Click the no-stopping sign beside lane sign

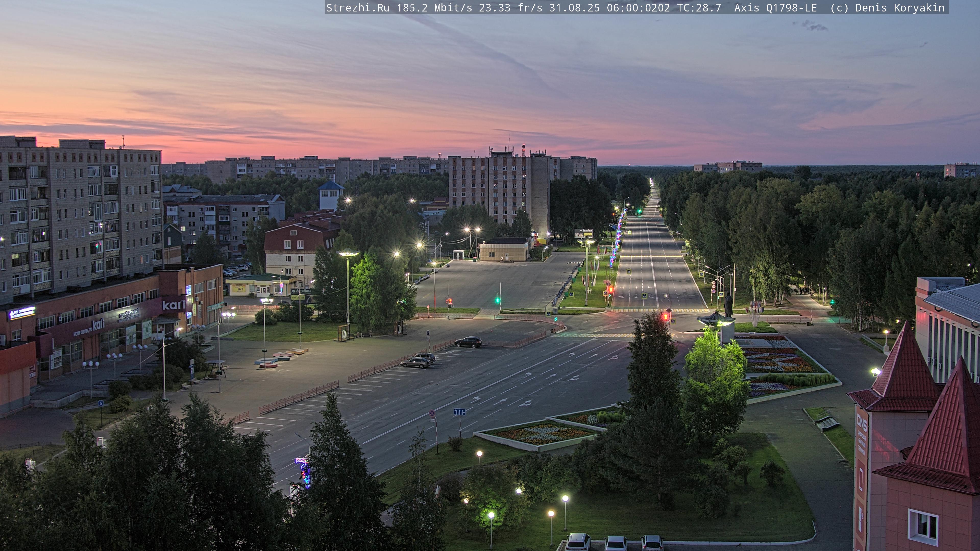432,413
